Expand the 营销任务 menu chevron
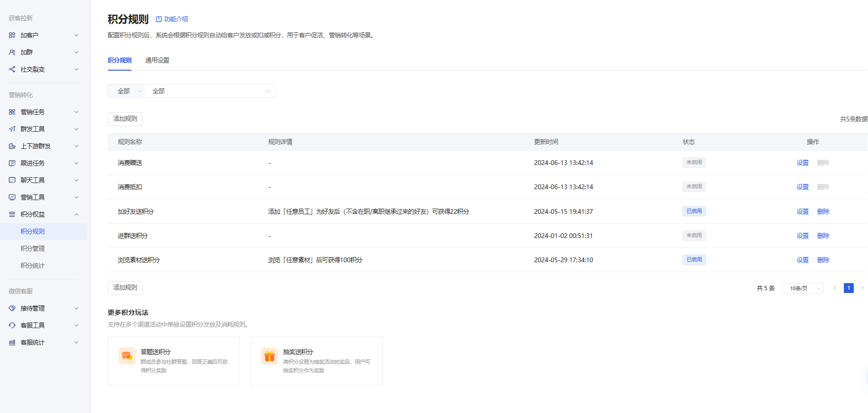The height and width of the screenshot is (413, 868). click(76, 112)
